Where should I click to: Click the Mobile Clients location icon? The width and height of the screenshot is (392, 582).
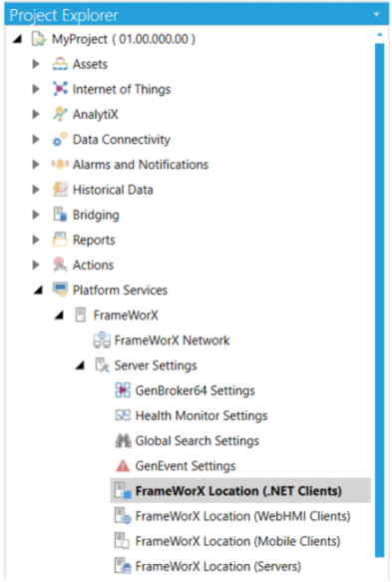pyautogui.click(x=122, y=541)
